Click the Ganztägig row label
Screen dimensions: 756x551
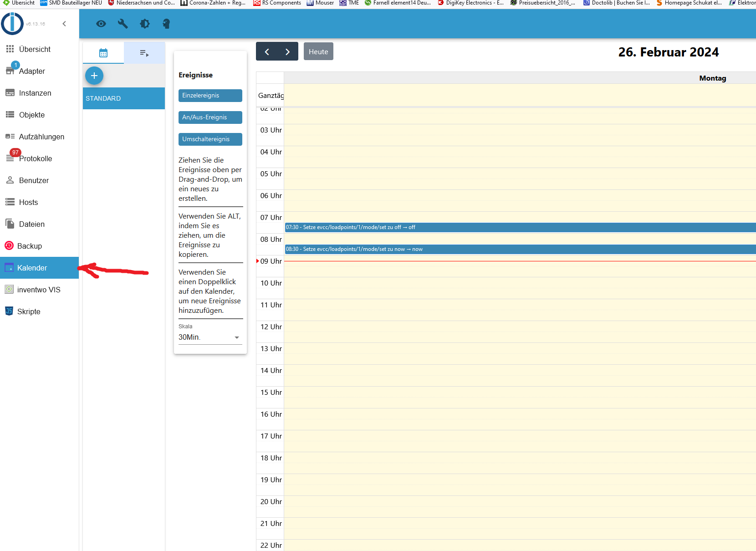coord(271,96)
